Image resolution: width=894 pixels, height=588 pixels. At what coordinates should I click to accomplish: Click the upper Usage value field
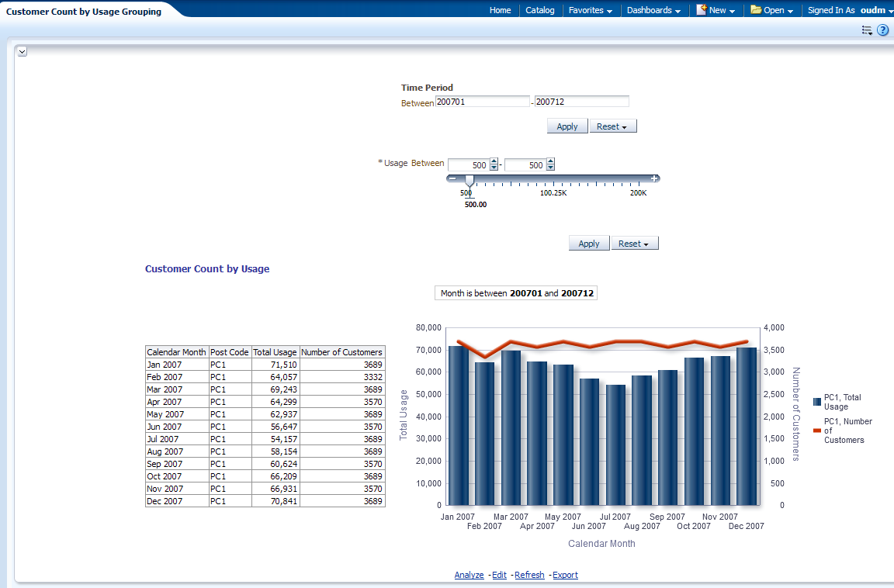pyautogui.click(x=525, y=165)
